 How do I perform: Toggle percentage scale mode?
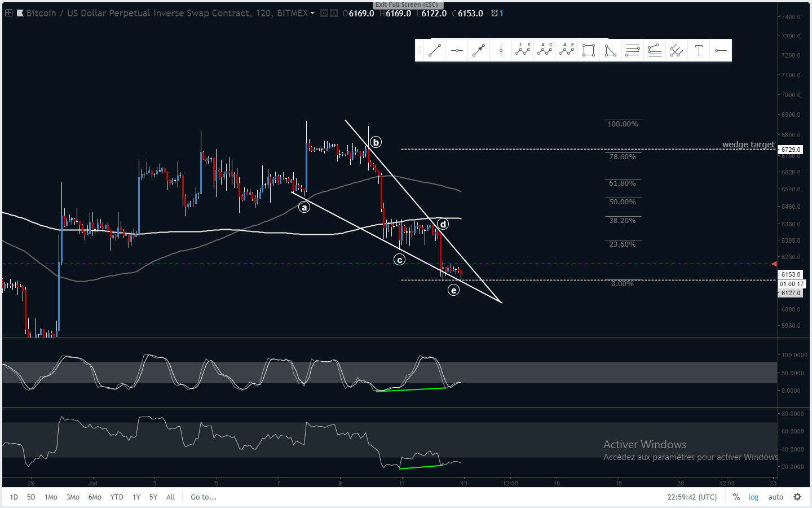[736, 497]
